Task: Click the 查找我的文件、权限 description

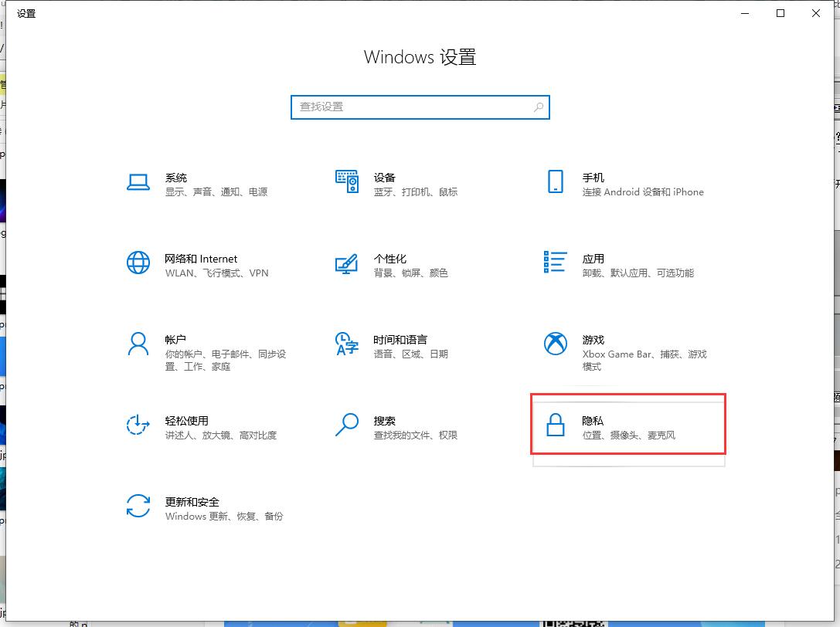Action: click(x=416, y=436)
